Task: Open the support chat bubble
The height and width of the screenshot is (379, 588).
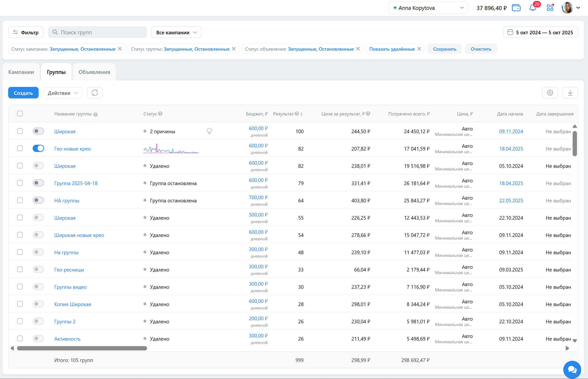Action: (x=572, y=369)
